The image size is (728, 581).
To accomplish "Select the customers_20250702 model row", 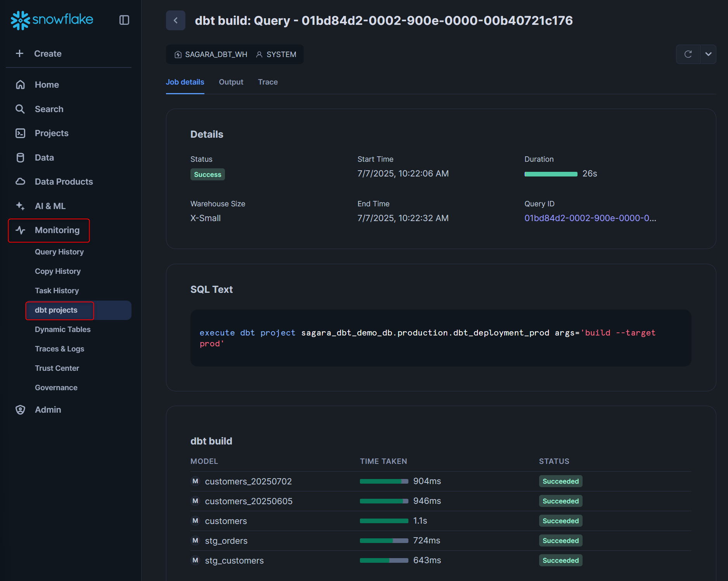I will 441,481.
